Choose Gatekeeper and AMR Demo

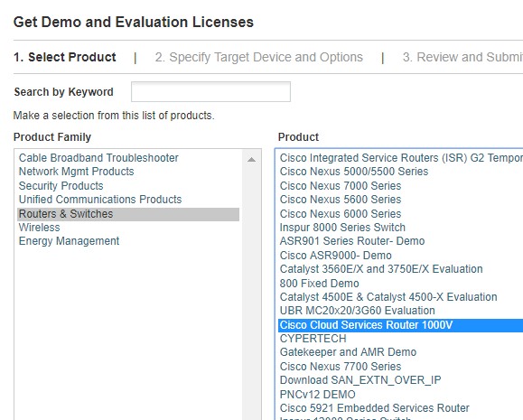click(348, 352)
